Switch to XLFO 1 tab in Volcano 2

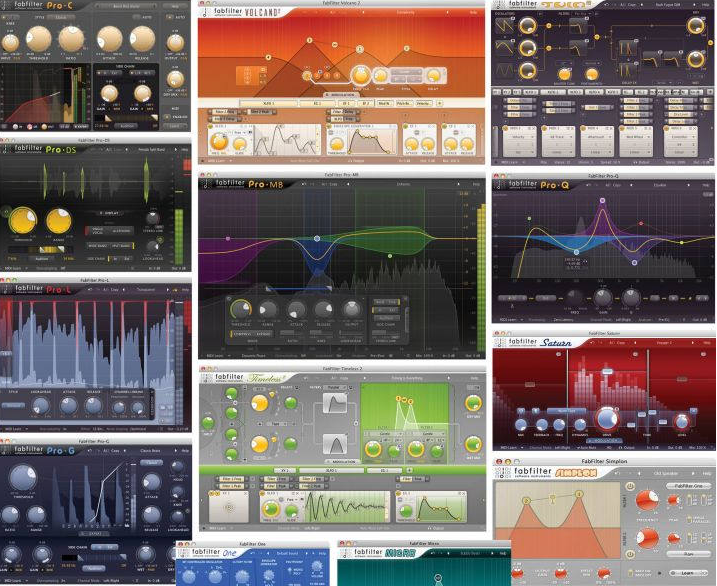(x=268, y=103)
